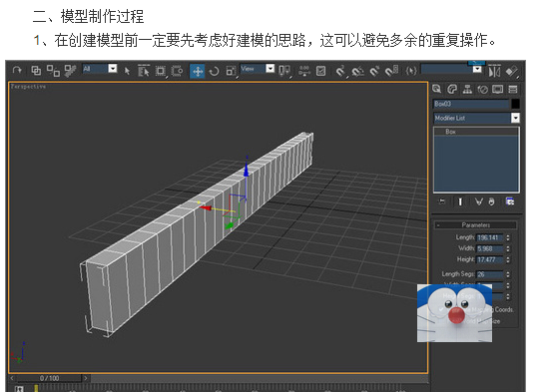
Task: Click the blue Z-axis arrow of the gizmo
Action: click(247, 170)
